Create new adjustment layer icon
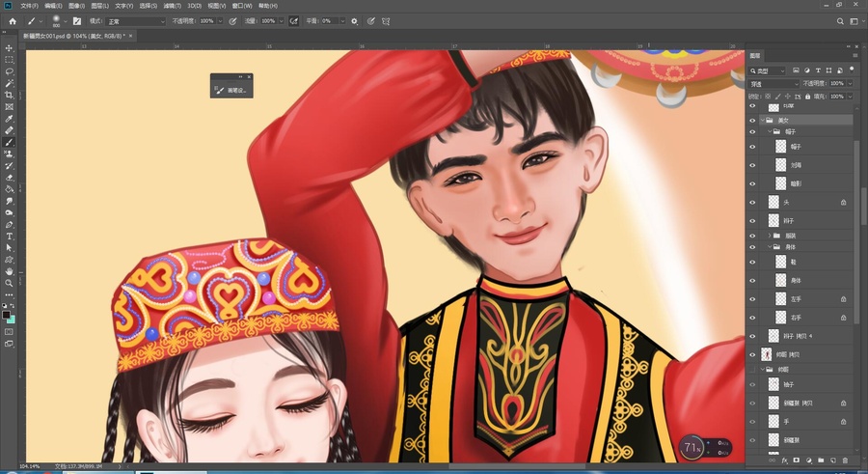 coord(809,460)
